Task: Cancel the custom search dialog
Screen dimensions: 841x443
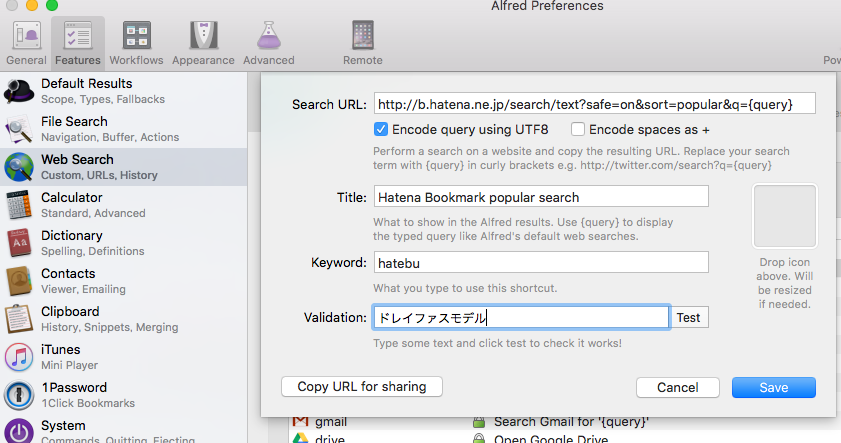Action: coord(678,387)
